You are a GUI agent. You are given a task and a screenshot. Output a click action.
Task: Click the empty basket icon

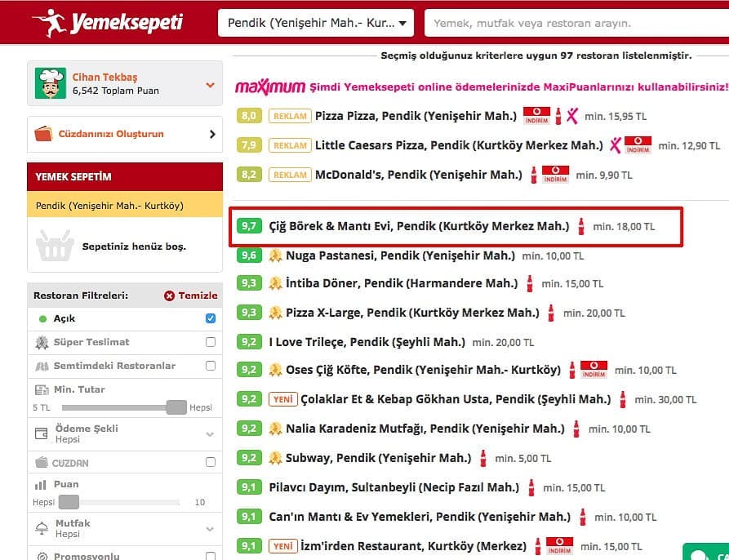55,245
